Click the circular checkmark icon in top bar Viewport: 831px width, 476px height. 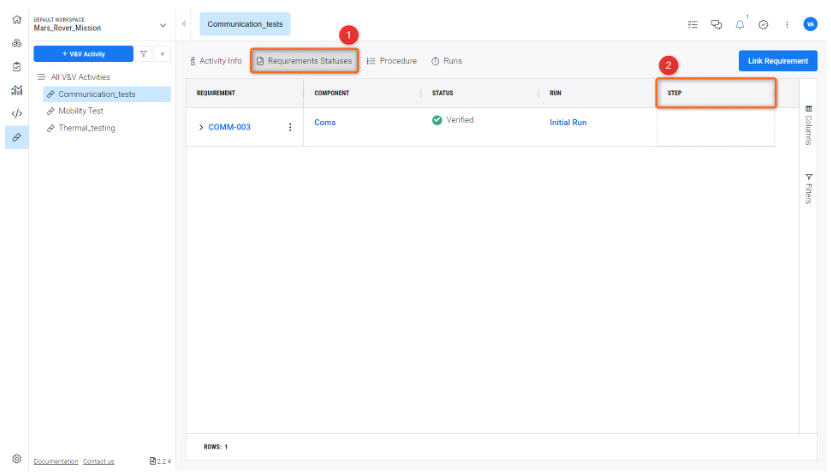click(x=763, y=24)
